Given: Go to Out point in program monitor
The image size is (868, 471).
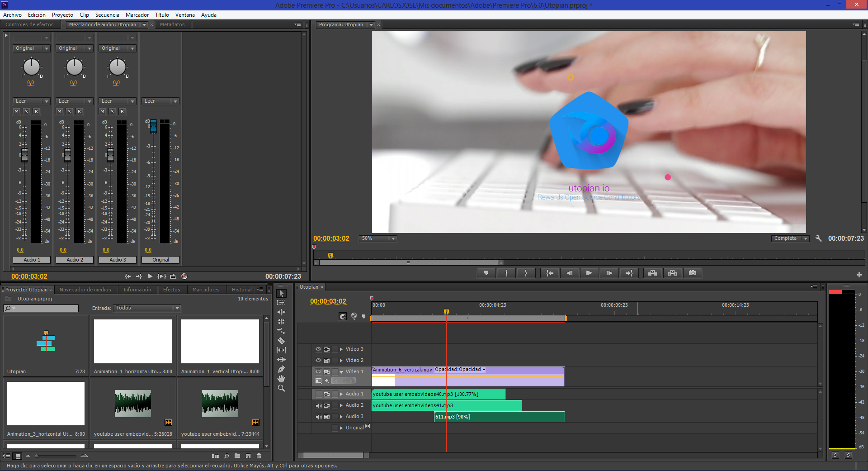Looking at the screenshot, I should pos(629,273).
